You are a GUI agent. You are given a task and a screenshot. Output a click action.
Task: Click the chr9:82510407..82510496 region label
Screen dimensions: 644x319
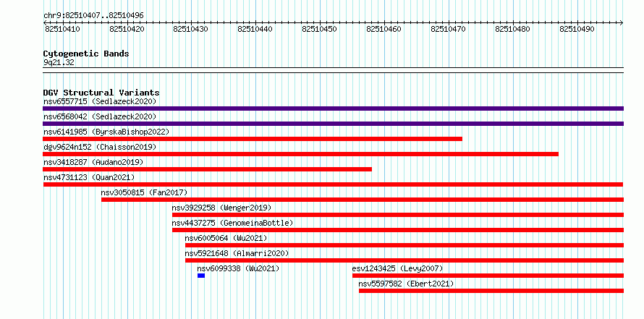click(x=93, y=15)
